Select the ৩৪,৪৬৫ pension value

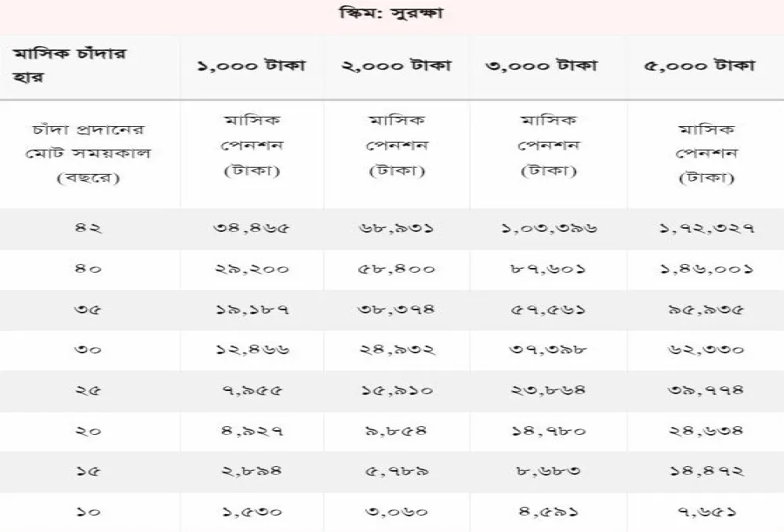click(x=252, y=228)
